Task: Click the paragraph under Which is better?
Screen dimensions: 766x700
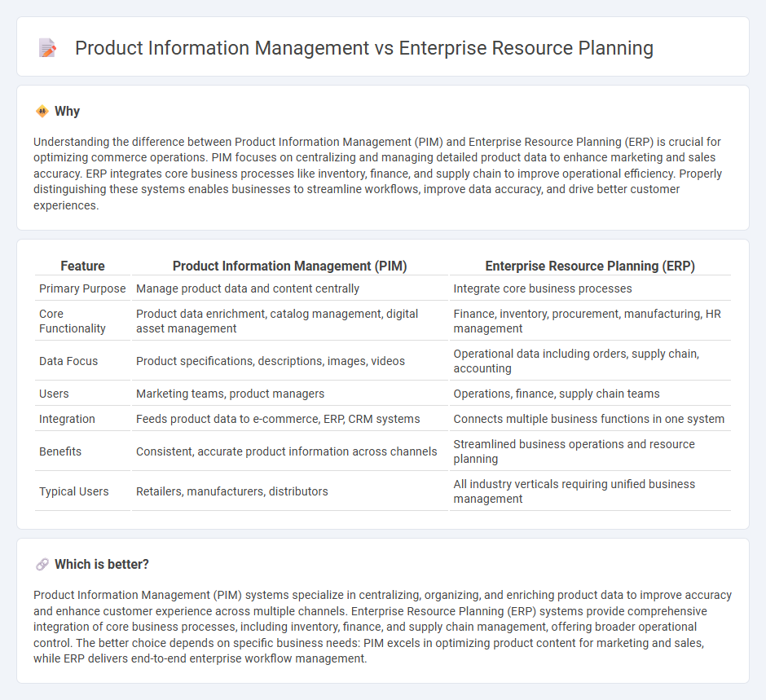Action: [382, 627]
